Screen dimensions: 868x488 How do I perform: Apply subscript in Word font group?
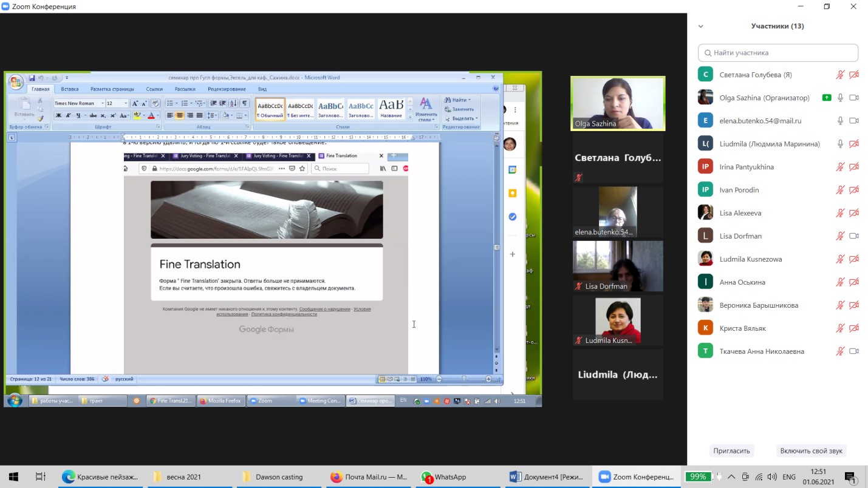pyautogui.click(x=103, y=115)
